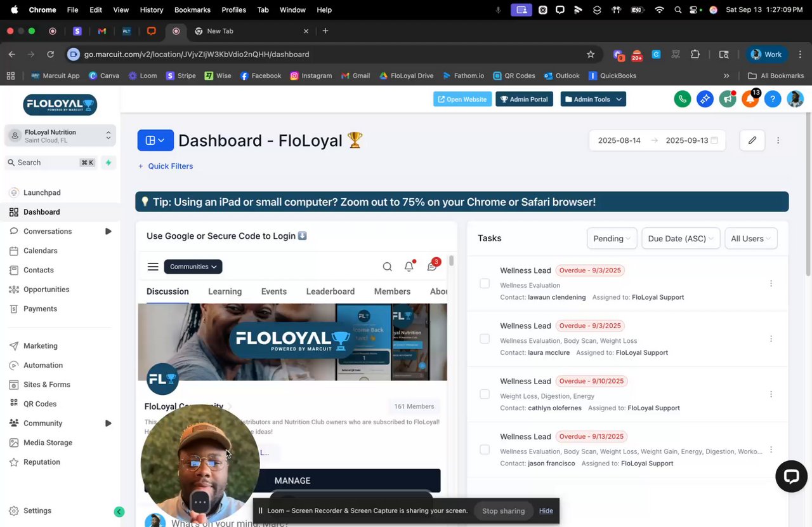Open macOS Spotlight search icon
This screenshot has width=812, height=527.
pos(678,10)
